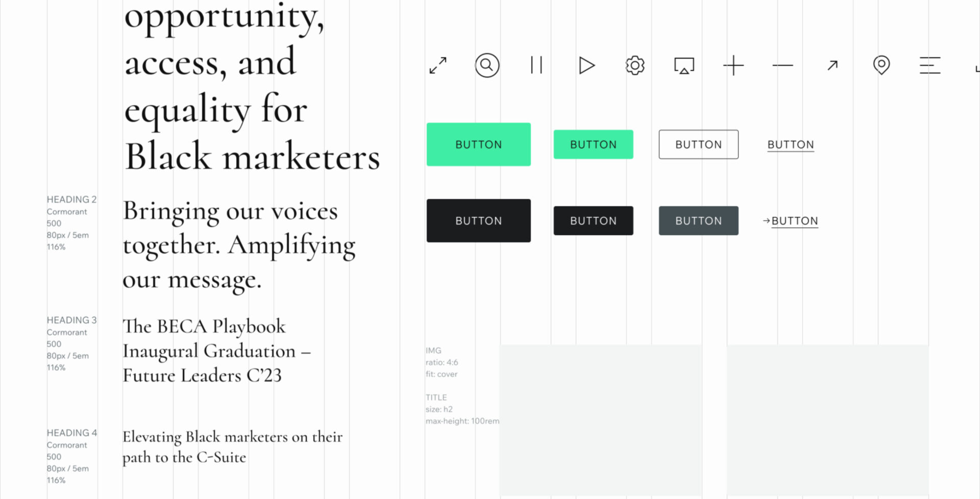Click the HEADING 2 label
Screen dimensions: 980x499
(x=71, y=199)
